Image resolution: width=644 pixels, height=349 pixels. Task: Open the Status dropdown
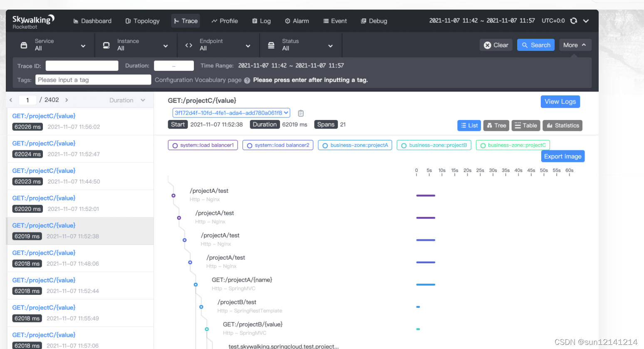pyautogui.click(x=300, y=45)
